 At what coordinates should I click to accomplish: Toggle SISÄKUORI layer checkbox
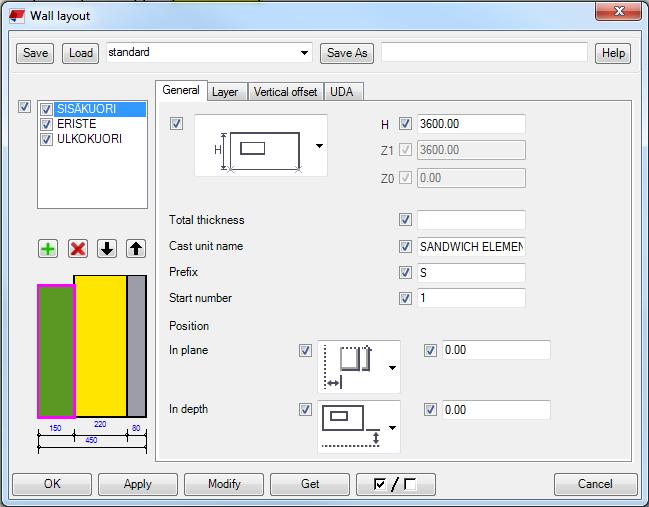46,109
